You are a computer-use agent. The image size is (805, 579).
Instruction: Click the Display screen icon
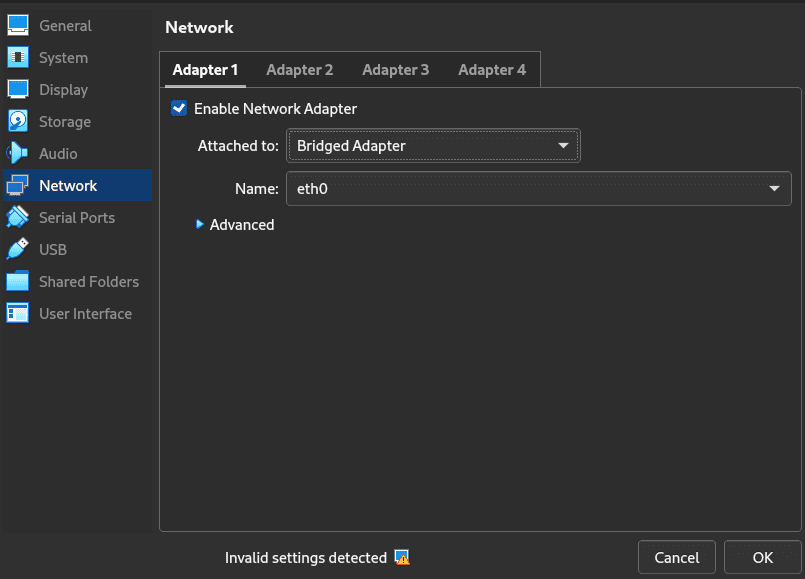pyautogui.click(x=18, y=90)
